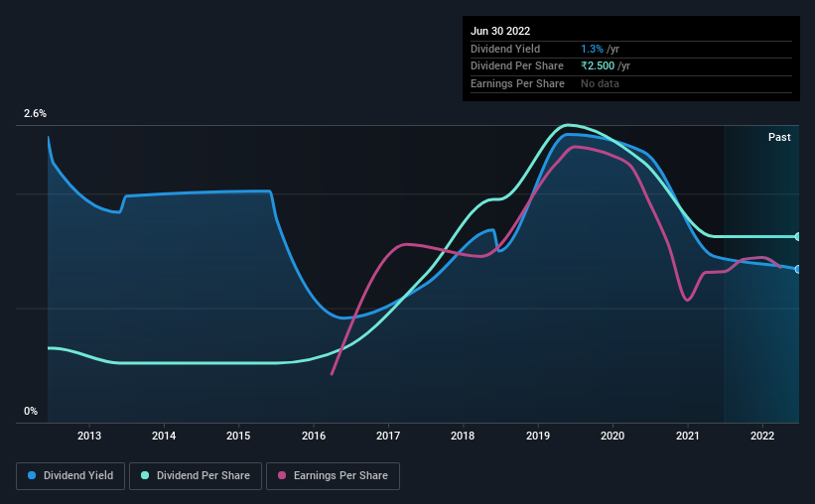This screenshot has width=815, height=504.
Task: Click the 0% y-axis label
Action: 31,411
